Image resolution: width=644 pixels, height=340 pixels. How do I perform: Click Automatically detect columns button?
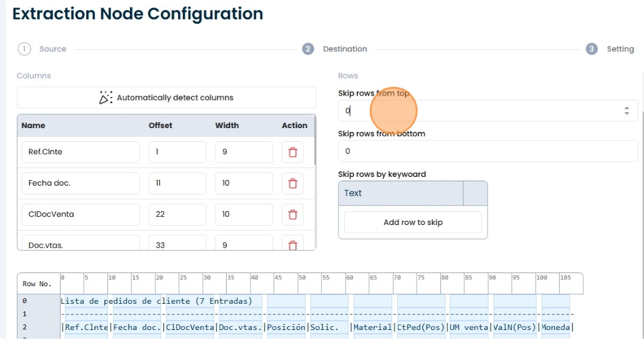(166, 98)
